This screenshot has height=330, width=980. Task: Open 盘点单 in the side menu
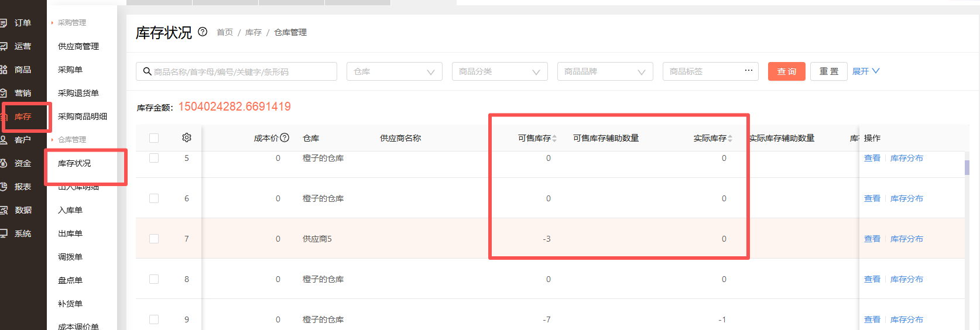(x=70, y=280)
